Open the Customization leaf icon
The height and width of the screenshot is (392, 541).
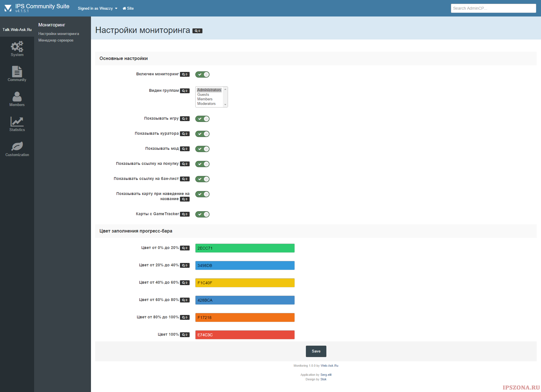(x=17, y=146)
